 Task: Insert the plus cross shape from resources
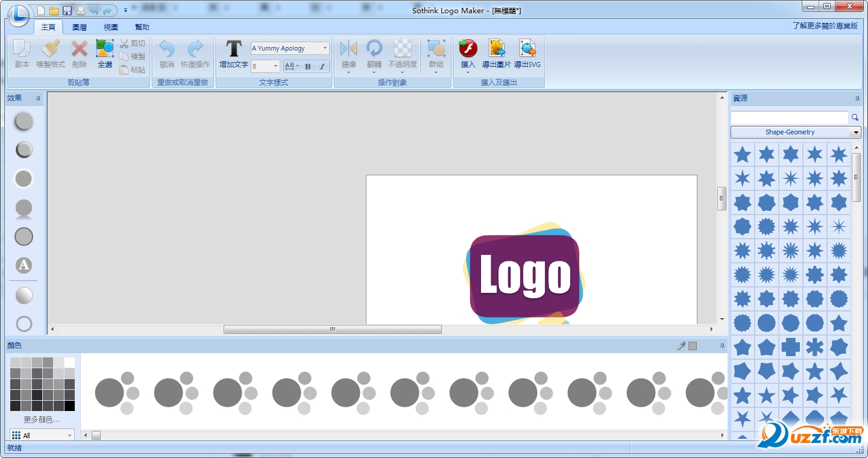pyautogui.click(x=790, y=347)
